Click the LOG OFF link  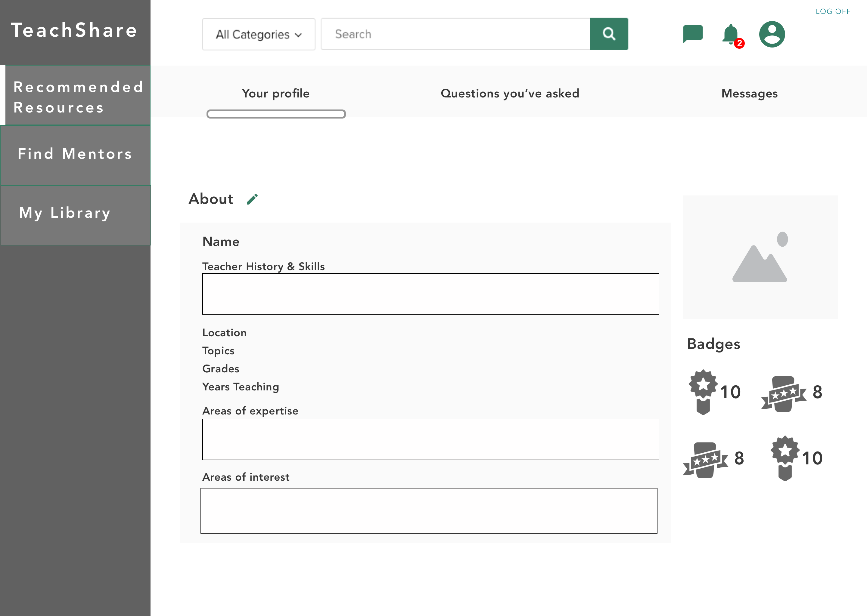(x=833, y=11)
